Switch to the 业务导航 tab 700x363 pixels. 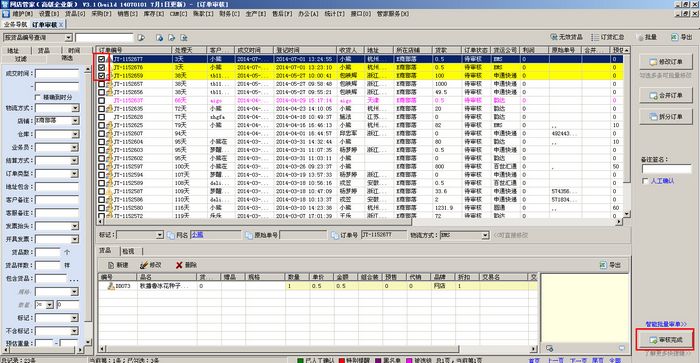[x=15, y=25]
